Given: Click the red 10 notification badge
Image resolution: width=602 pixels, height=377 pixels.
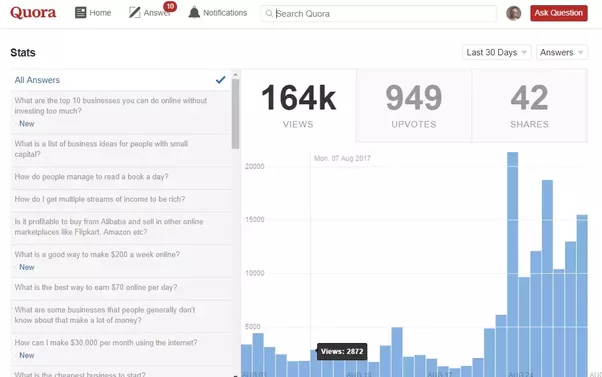Looking at the screenshot, I should tap(170, 6).
